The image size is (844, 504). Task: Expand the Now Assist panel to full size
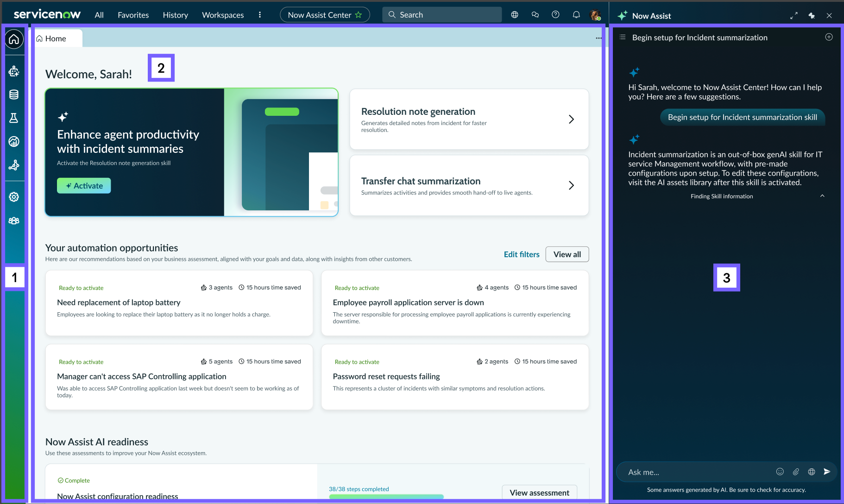tap(794, 16)
